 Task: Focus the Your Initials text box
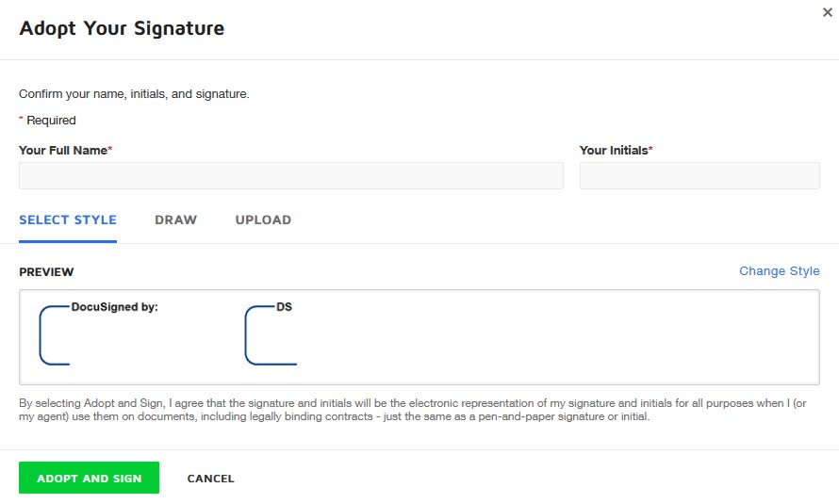point(699,176)
